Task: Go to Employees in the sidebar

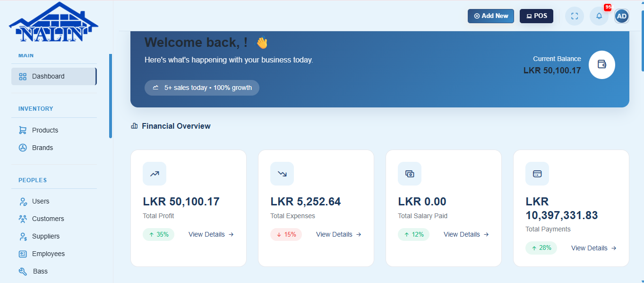Action: coord(54,254)
